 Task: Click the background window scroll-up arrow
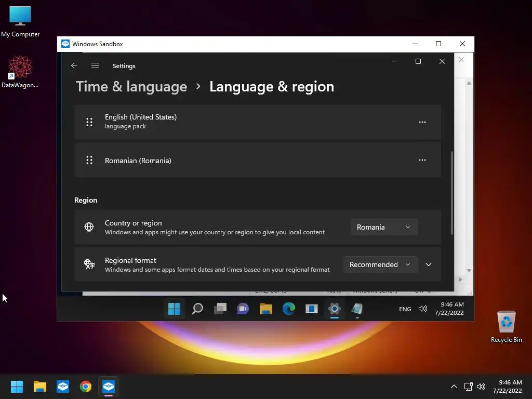coord(469,83)
